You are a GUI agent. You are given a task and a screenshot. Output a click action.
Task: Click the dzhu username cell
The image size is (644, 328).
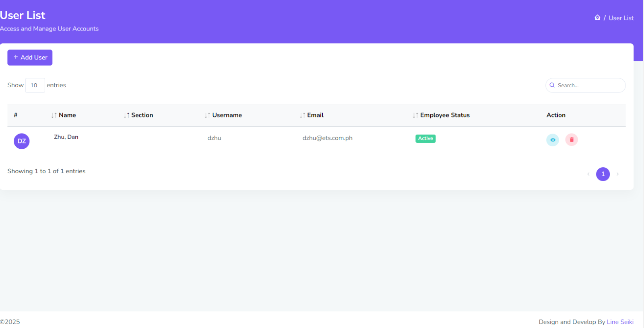(x=214, y=138)
